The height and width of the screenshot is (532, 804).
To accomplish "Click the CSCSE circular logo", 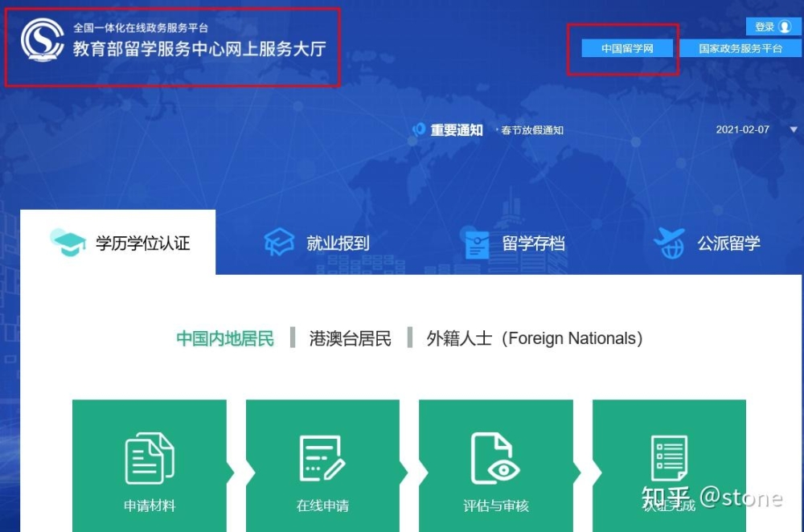I will [x=42, y=40].
